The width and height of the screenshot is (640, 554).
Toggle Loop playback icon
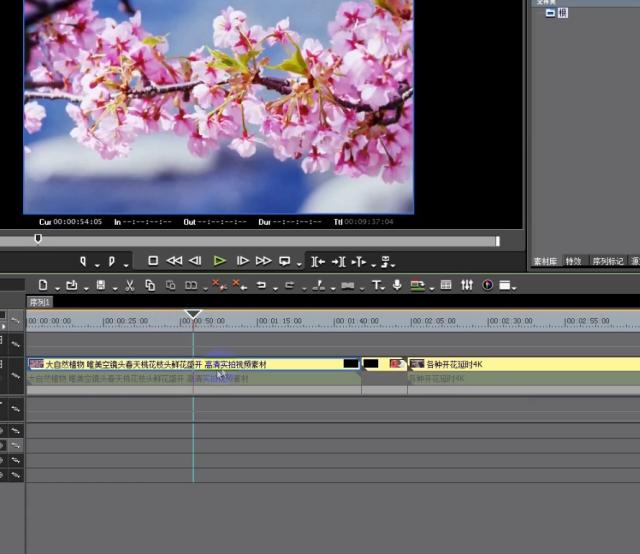click(284, 261)
